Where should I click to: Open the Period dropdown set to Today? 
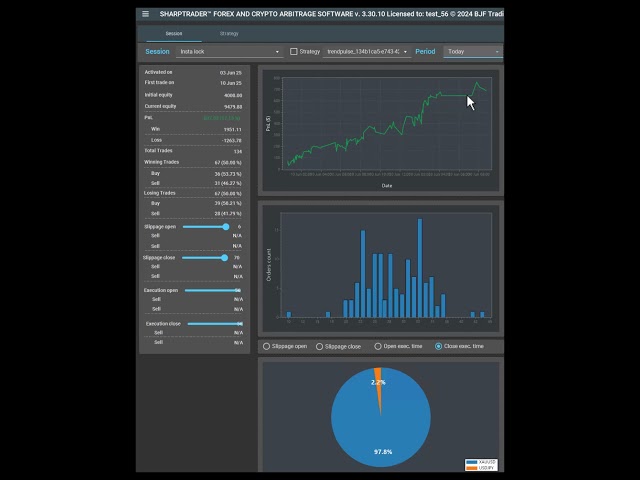coord(473,52)
